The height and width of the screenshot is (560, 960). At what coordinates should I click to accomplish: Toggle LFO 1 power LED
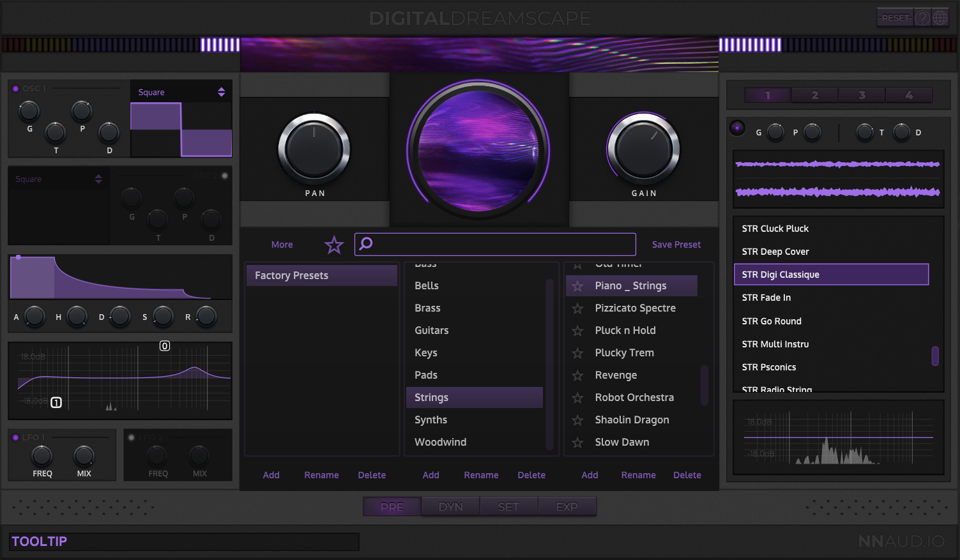click(15, 437)
